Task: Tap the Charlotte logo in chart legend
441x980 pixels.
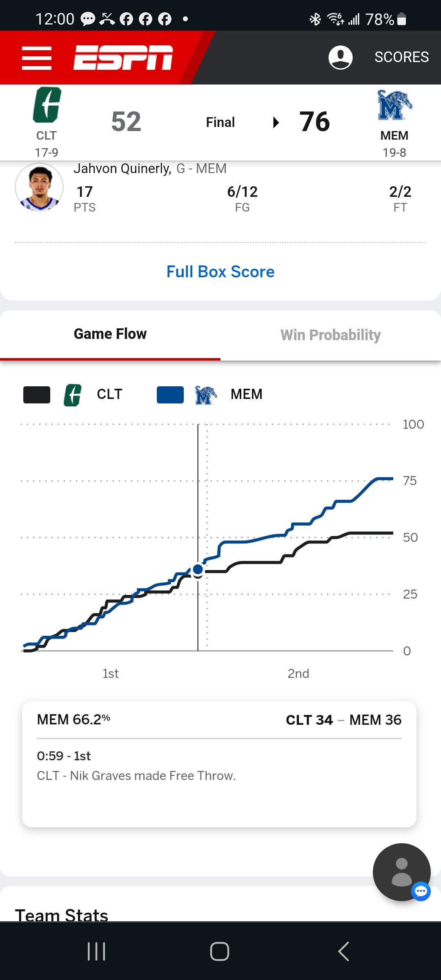Action: click(x=73, y=395)
